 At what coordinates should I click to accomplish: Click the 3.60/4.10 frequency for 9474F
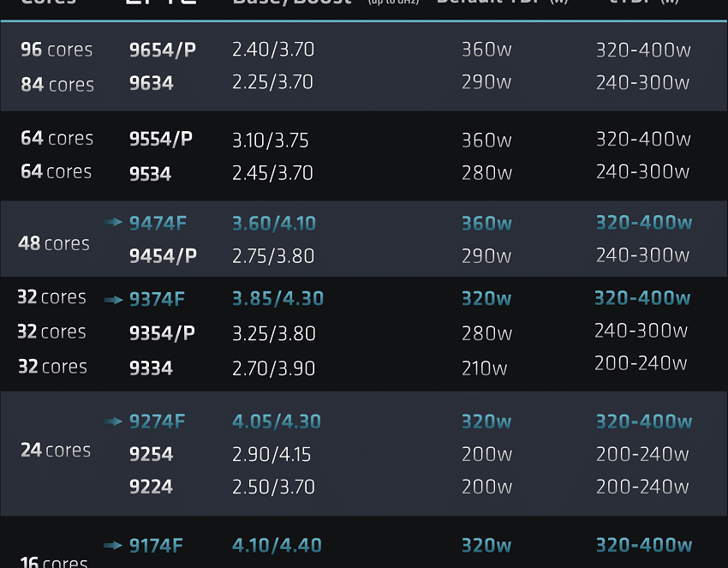click(274, 224)
